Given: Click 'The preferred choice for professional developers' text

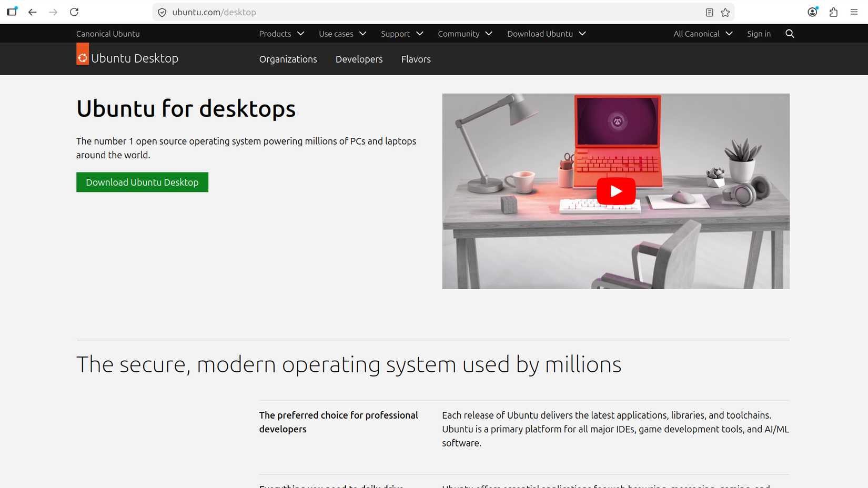Looking at the screenshot, I should 339,422.
